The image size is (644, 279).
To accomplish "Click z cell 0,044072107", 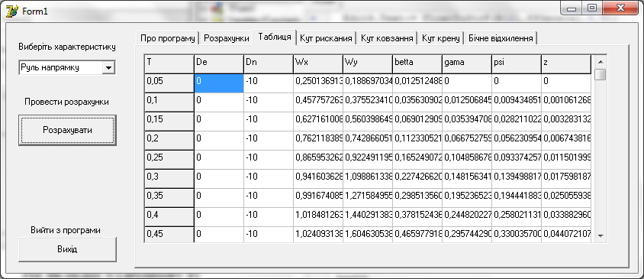I will coord(566,234).
